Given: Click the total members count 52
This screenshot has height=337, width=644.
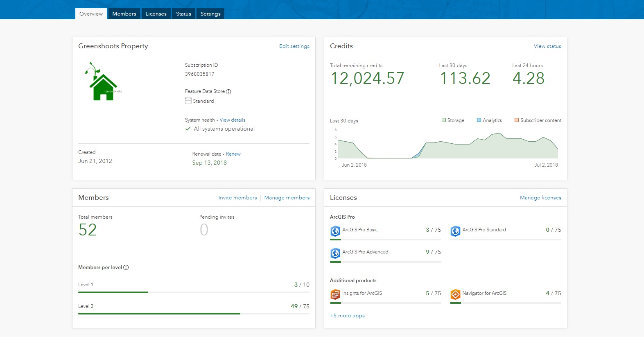Looking at the screenshot, I should tap(88, 230).
